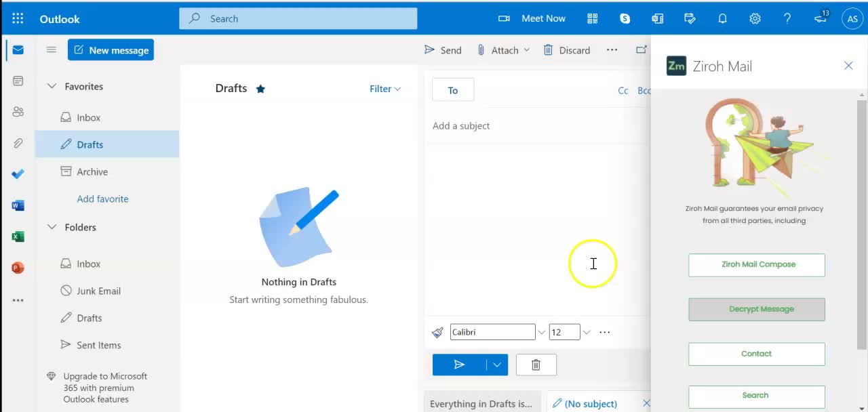The height and width of the screenshot is (412, 868).
Task: Open the notifications bell icon
Action: [x=722, y=18]
